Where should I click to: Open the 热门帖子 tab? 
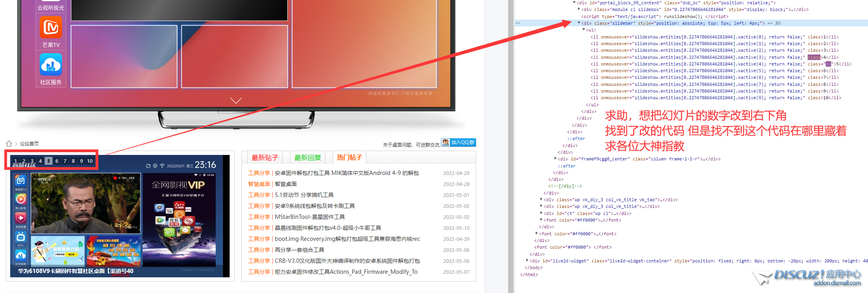click(349, 157)
